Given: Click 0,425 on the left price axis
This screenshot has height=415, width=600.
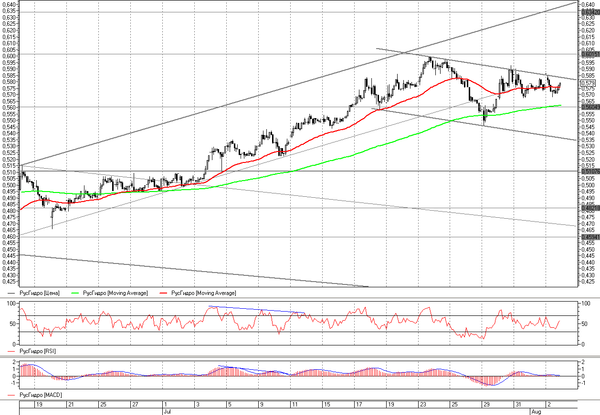Looking at the screenshot, I should pos(9,282).
